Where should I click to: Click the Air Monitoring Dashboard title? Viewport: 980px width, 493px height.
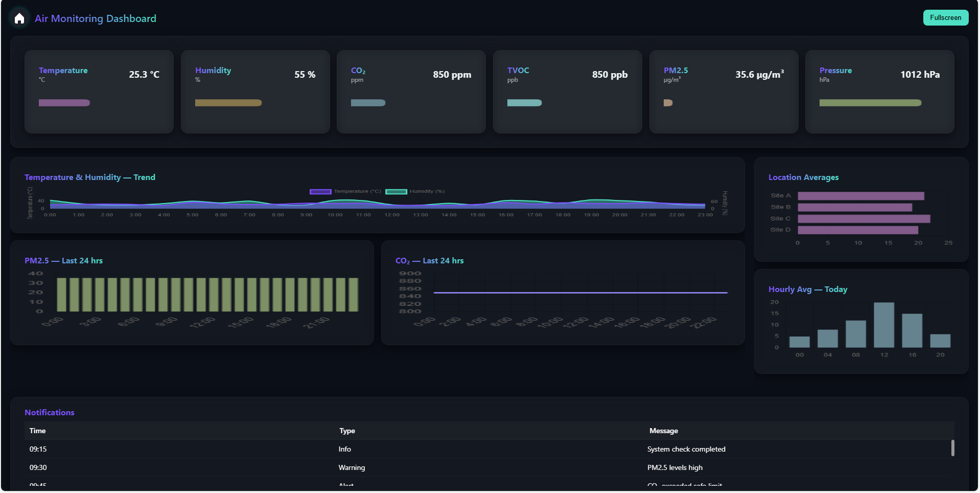coord(96,19)
